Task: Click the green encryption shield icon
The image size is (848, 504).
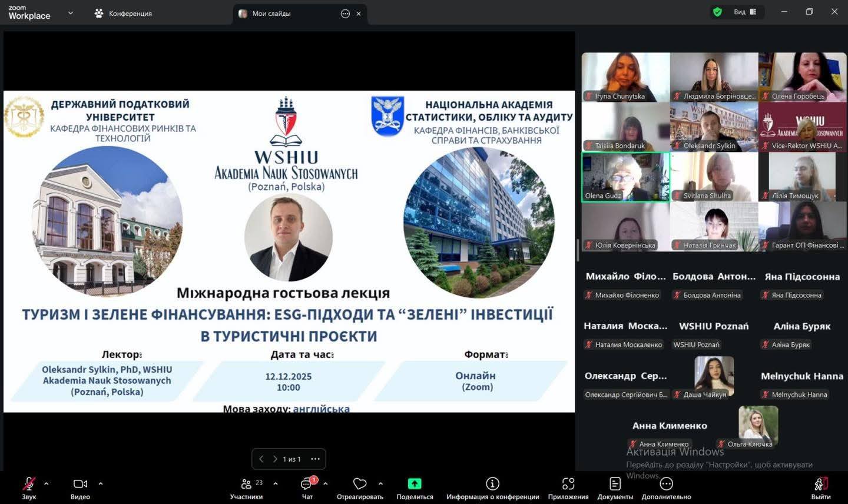Action: pos(717,12)
